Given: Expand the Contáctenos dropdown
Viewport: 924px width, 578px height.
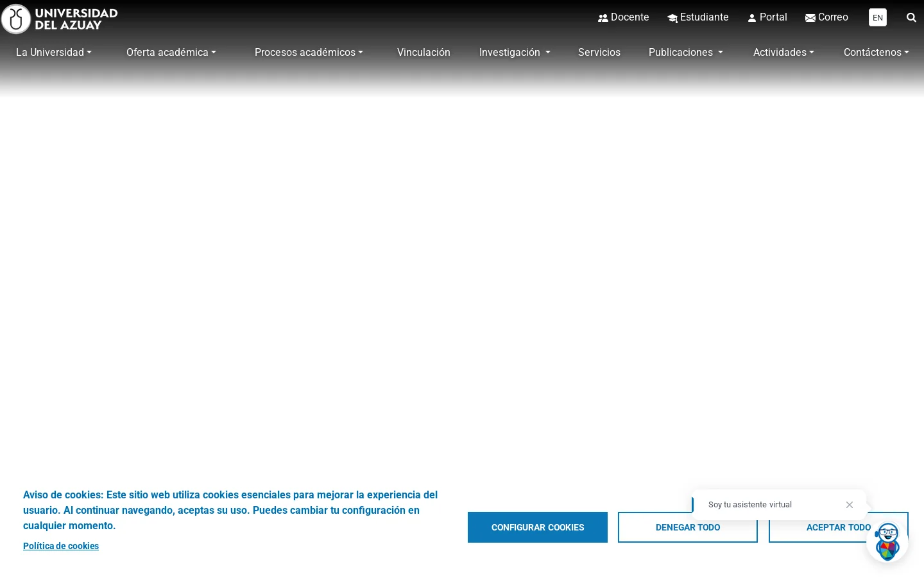Looking at the screenshot, I should (x=877, y=53).
